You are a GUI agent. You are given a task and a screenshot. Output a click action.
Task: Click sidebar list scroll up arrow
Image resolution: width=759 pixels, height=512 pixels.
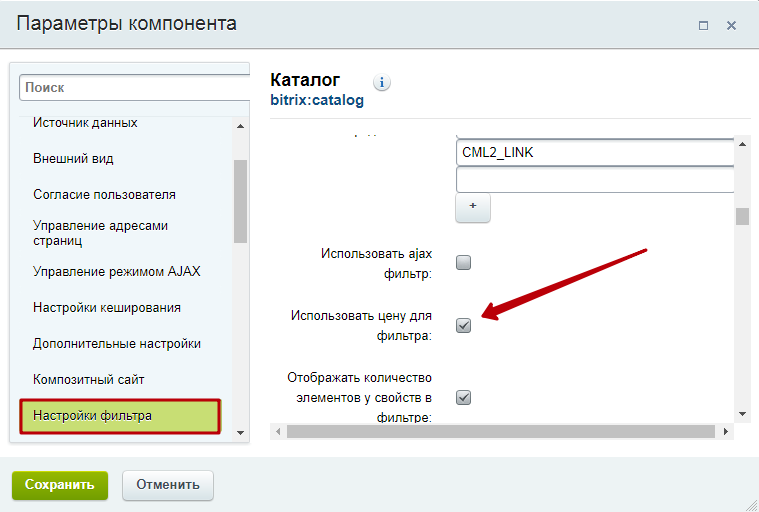240,126
